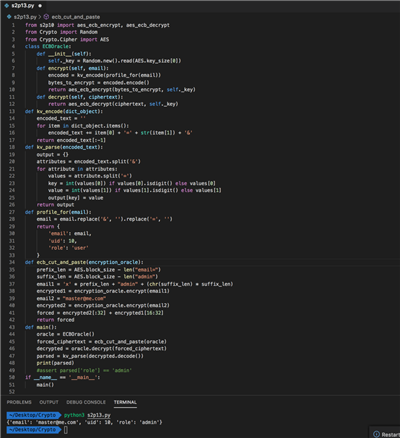Select the s2p13.py editor tab
The width and height of the screenshot is (400, 438).
click(x=23, y=6)
